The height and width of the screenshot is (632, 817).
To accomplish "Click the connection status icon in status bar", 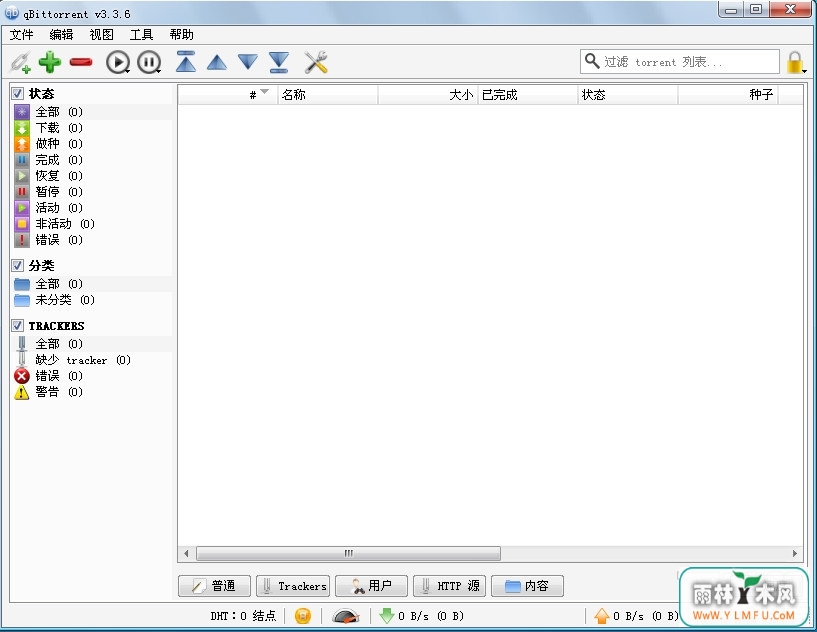I will 303,616.
